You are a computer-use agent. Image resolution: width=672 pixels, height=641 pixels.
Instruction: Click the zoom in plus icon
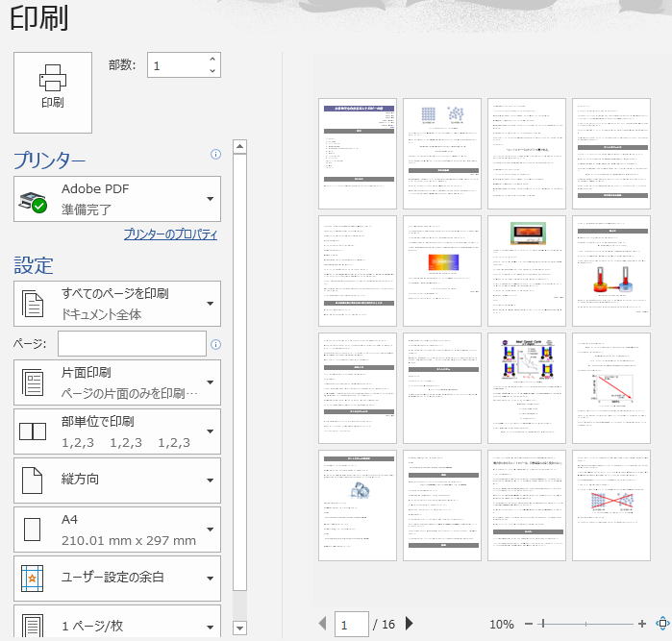click(642, 624)
